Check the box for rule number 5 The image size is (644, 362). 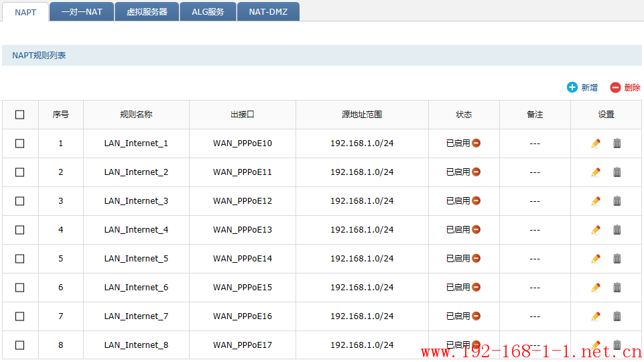pyautogui.click(x=19, y=259)
